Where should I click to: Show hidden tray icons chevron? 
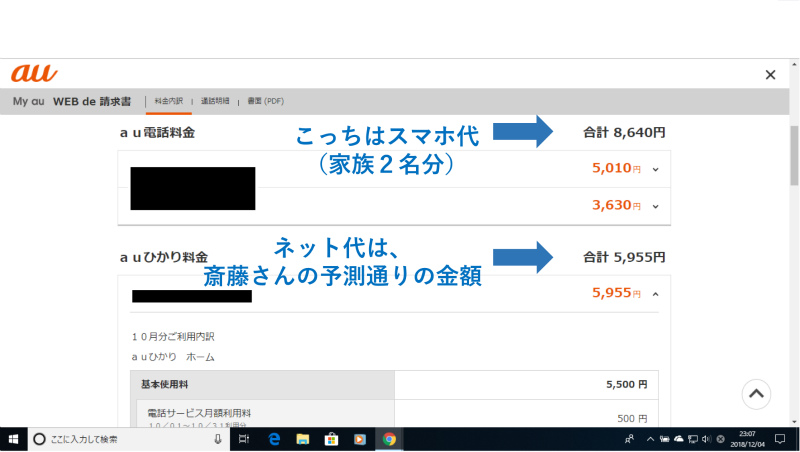[650, 439]
